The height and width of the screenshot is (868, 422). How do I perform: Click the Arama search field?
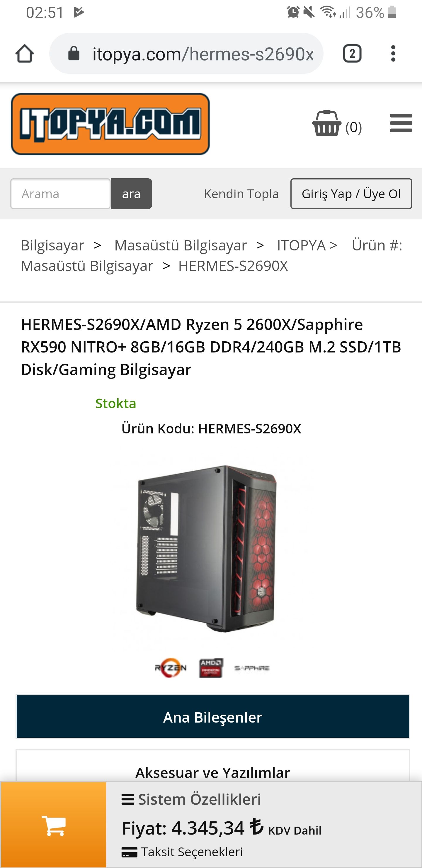(60, 194)
